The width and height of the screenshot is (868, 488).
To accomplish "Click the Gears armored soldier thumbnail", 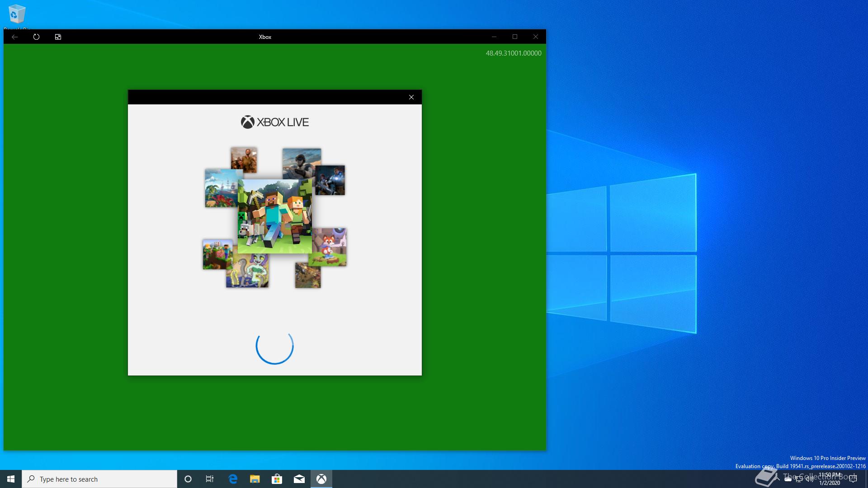I will (x=331, y=180).
